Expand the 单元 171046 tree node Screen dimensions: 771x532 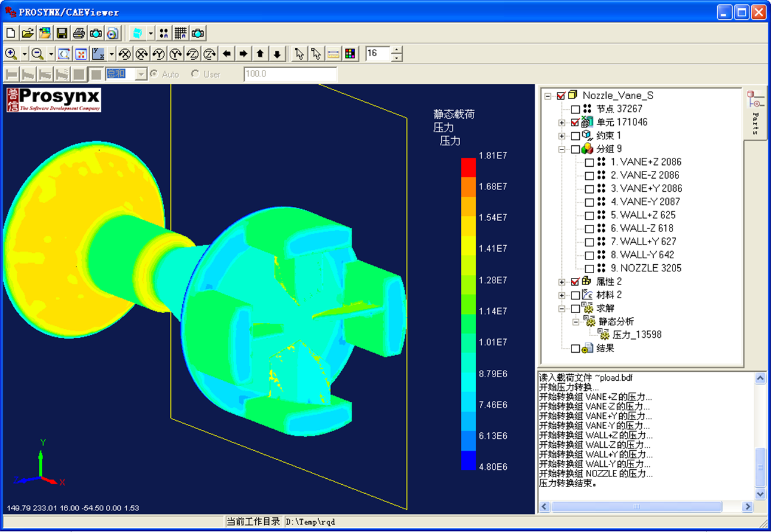[562, 123]
